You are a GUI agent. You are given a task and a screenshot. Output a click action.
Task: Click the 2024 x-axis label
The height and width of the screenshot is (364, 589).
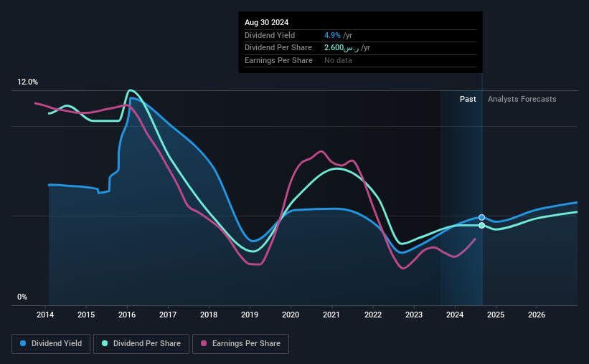(x=455, y=315)
